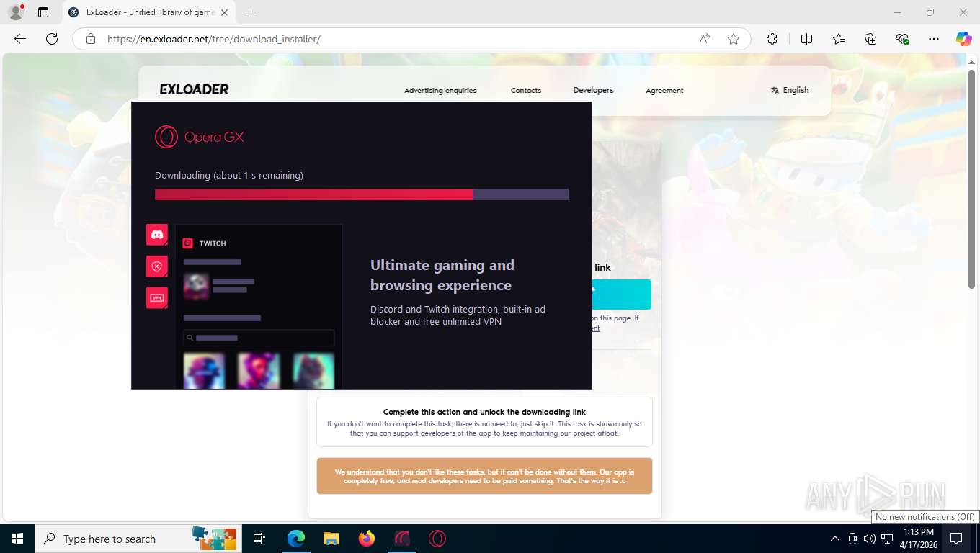Activate the Read aloud icon
Screen dimensions: 980x553
click(x=705, y=39)
